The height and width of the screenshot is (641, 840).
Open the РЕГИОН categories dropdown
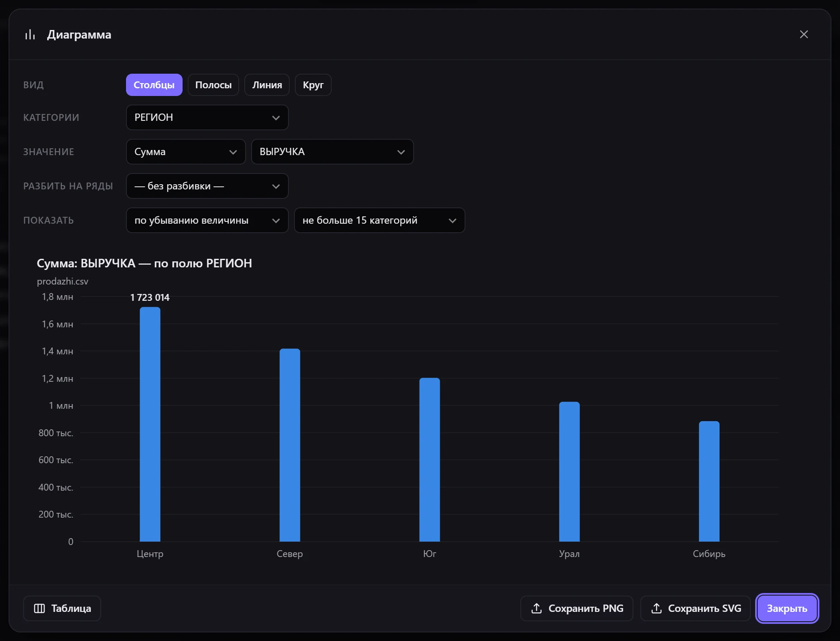(x=207, y=117)
